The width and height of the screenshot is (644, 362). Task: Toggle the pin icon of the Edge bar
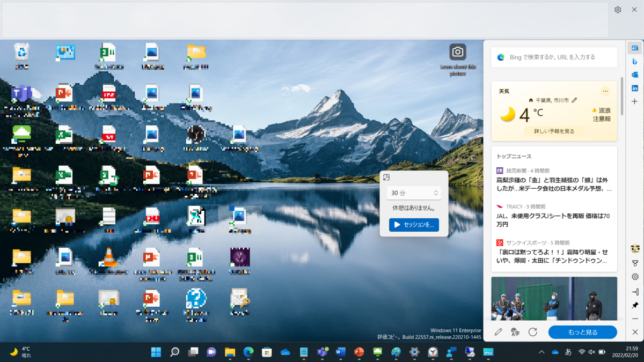(635, 305)
